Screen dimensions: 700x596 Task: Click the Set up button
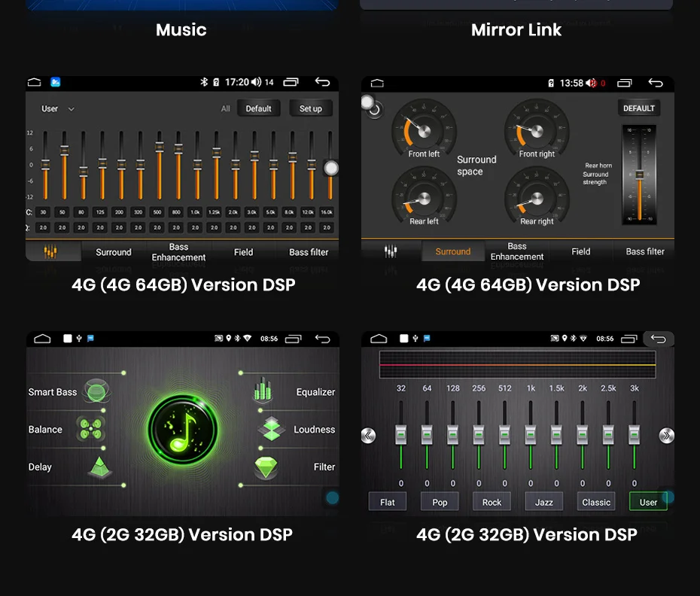(311, 108)
